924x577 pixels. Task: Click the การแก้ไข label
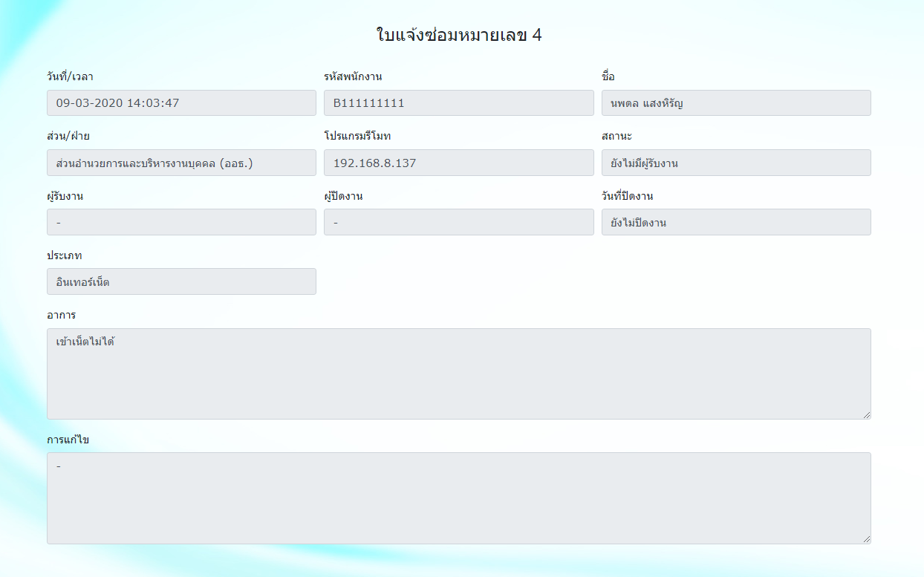tap(68, 439)
